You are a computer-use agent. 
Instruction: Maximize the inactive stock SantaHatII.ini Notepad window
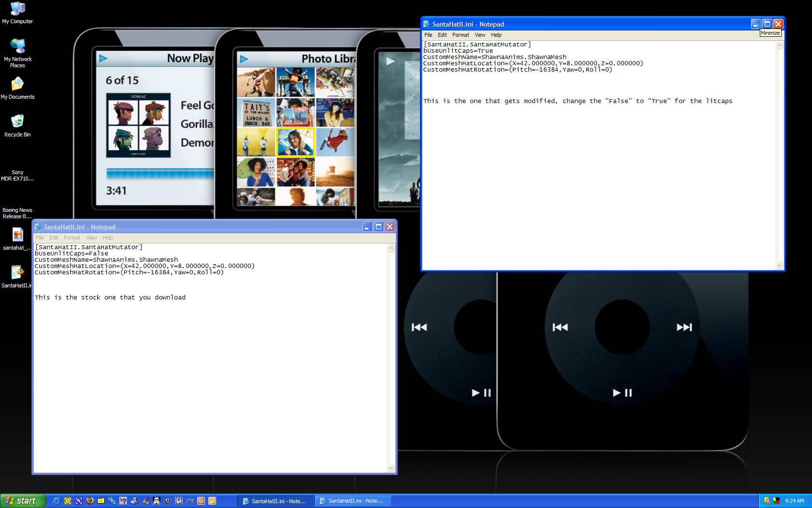[378, 226]
